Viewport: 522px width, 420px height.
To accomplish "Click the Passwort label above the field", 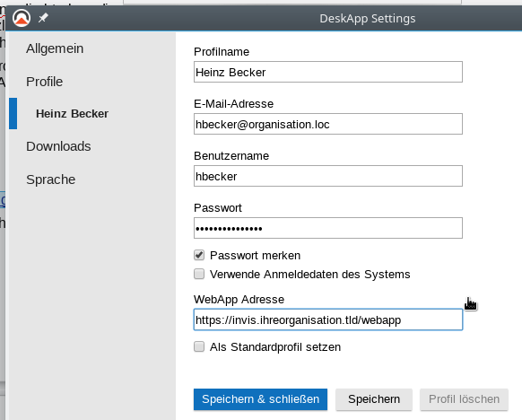I will point(218,207).
